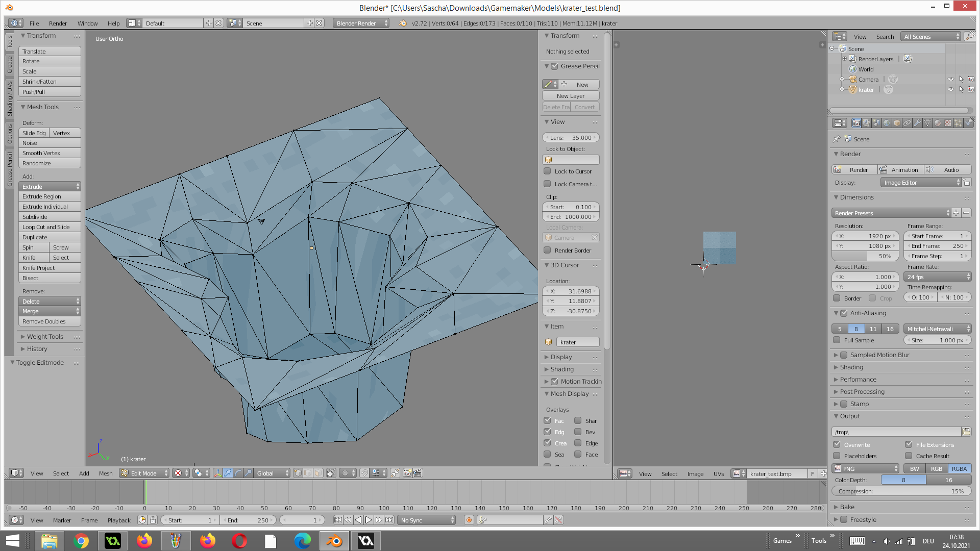The width and height of the screenshot is (980, 551).
Task: Open the Modifiers wrench properties tab
Action: (917, 123)
